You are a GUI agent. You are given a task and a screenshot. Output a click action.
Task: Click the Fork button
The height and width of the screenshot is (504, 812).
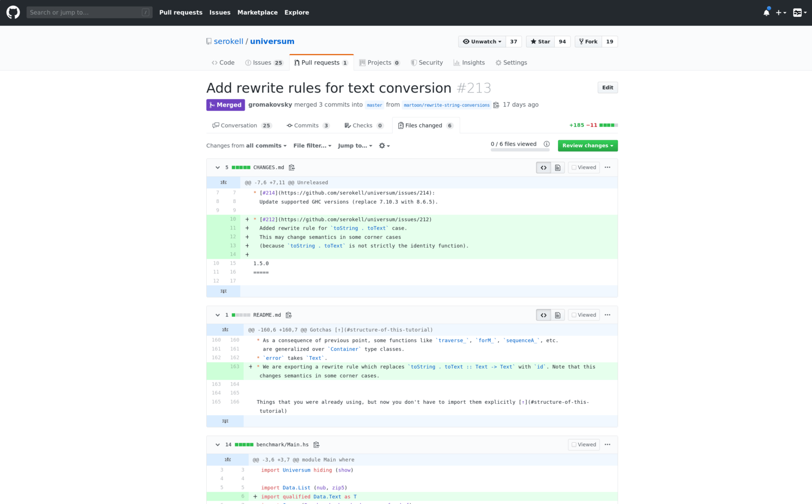[x=588, y=42]
